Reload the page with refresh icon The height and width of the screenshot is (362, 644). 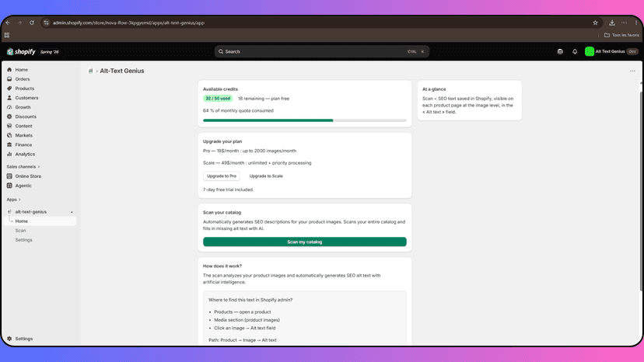[32, 23]
